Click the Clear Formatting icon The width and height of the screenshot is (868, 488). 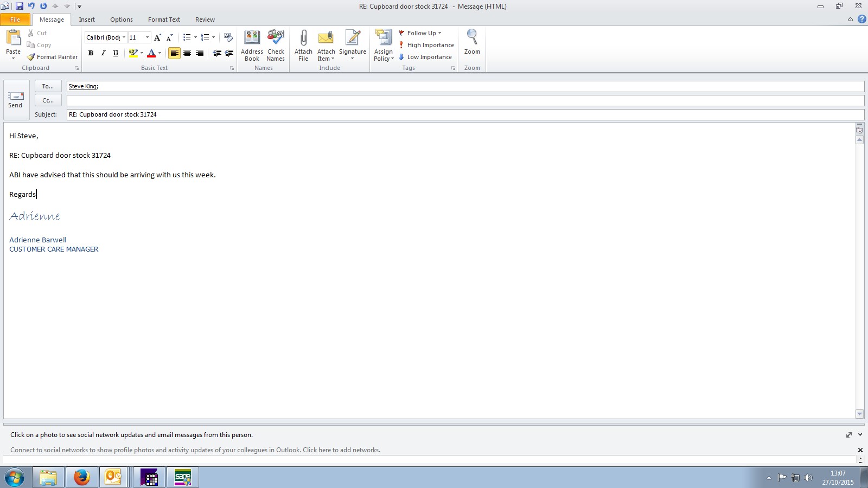tap(228, 37)
